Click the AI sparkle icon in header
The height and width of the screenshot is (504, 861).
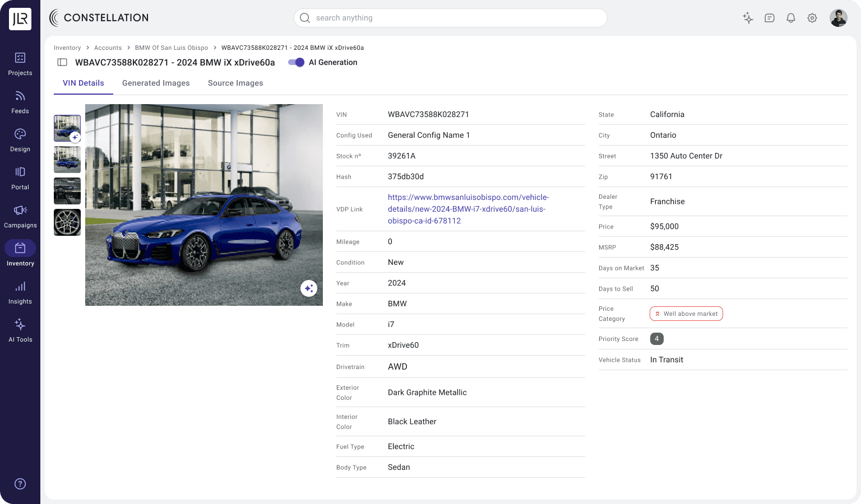point(748,18)
